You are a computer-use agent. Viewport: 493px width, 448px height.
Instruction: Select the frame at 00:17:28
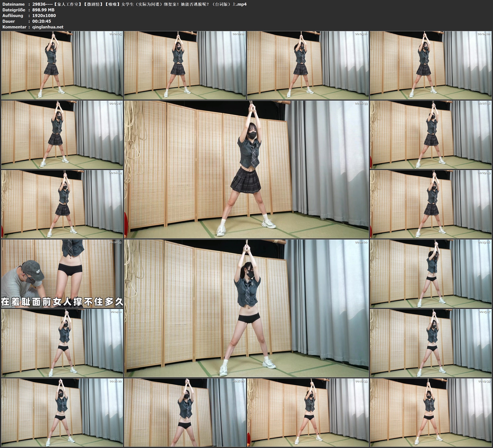(x=185, y=412)
